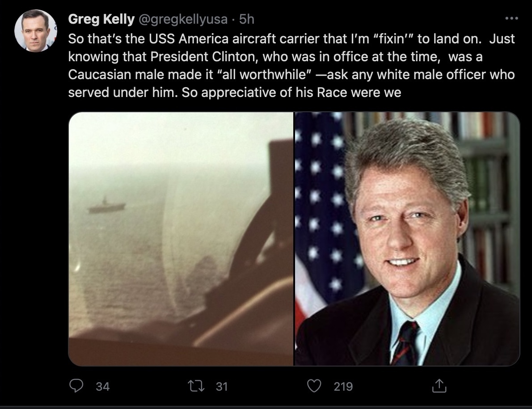Click the reply count of 34
This screenshot has height=409, width=532.
(x=102, y=387)
